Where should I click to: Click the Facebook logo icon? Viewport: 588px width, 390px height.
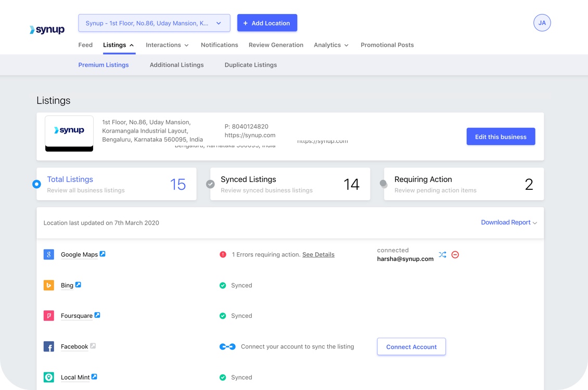point(49,347)
